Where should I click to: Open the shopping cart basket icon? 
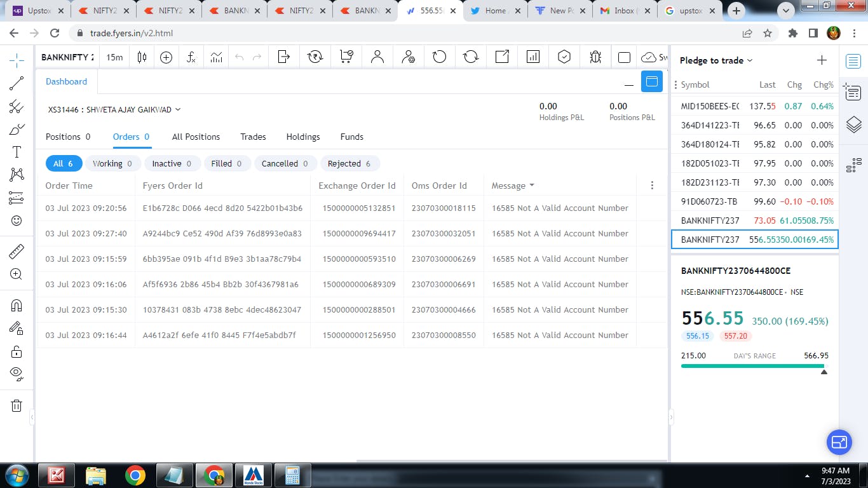point(346,57)
